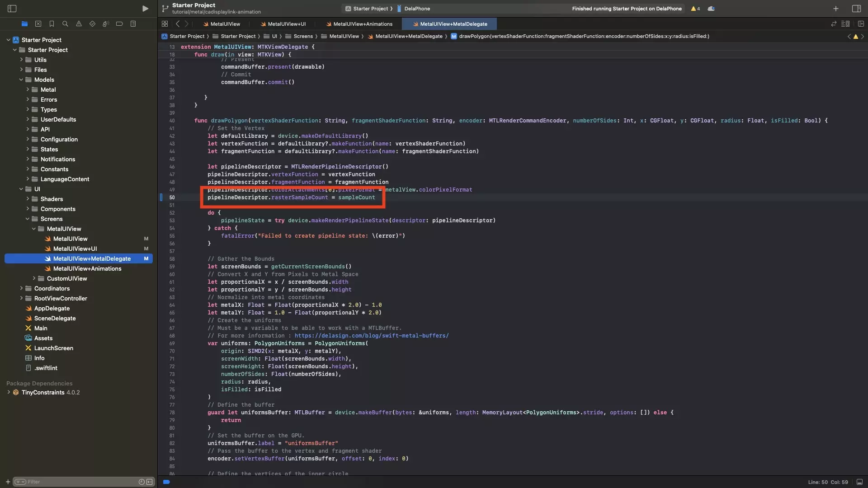Go forward in editor history

(x=186, y=24)
